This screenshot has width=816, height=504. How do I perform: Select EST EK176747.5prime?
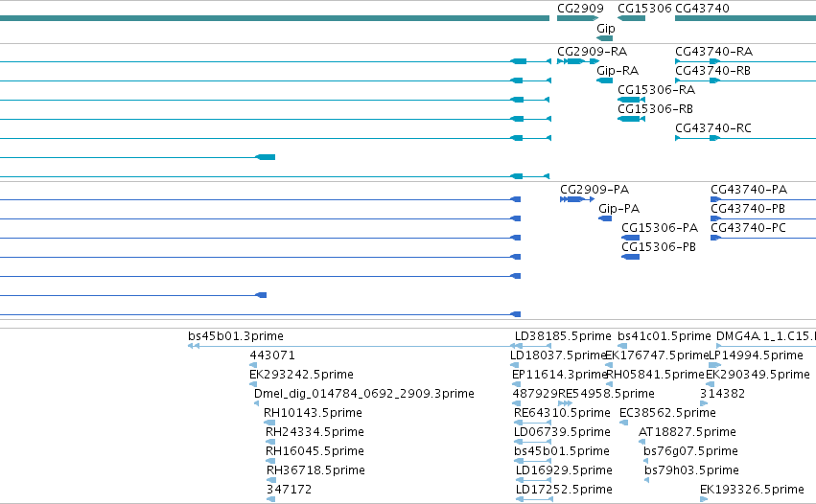(657, 355)
